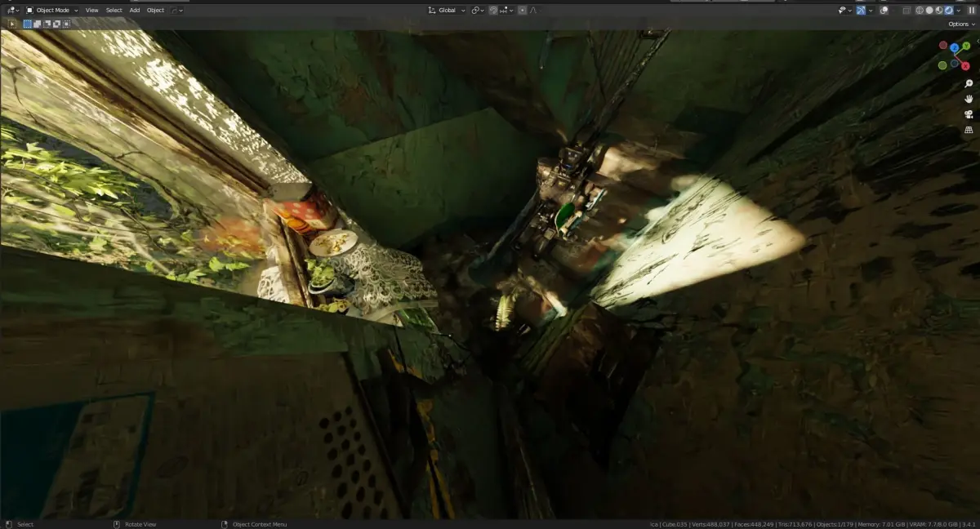Toggle show overlays button
The width and height of the screenshot is (980, 529).
(884, 11)
